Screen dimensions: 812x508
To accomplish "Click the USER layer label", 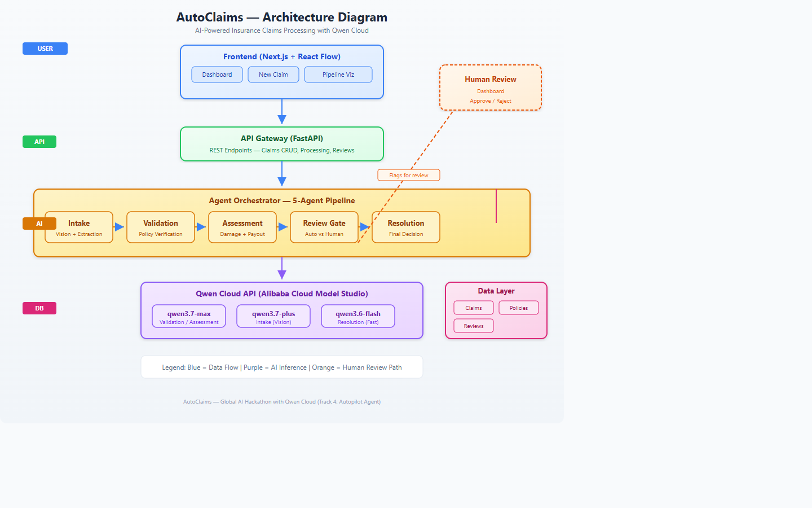I will click(45, 49).
